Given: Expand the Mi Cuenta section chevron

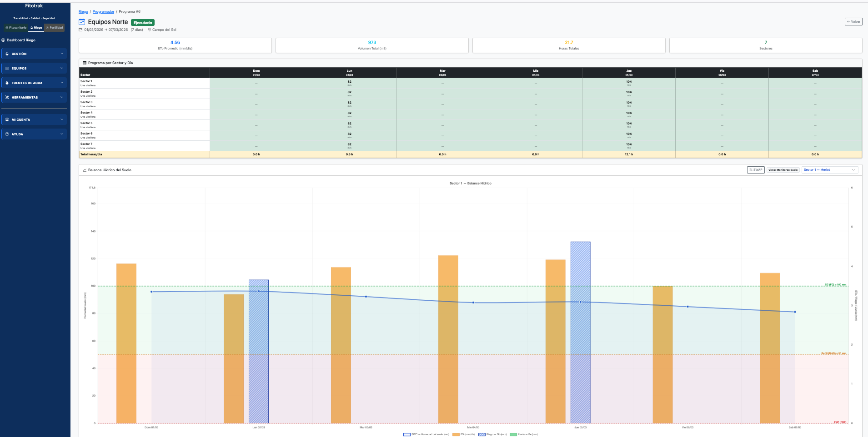Looking at the screenshot, I should (x=62, y=119).
